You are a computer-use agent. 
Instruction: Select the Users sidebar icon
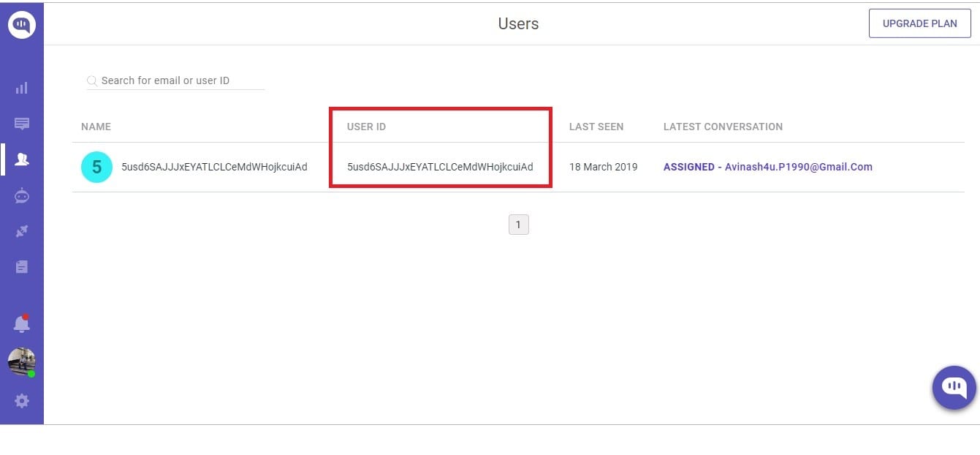[x=22, y=159]
